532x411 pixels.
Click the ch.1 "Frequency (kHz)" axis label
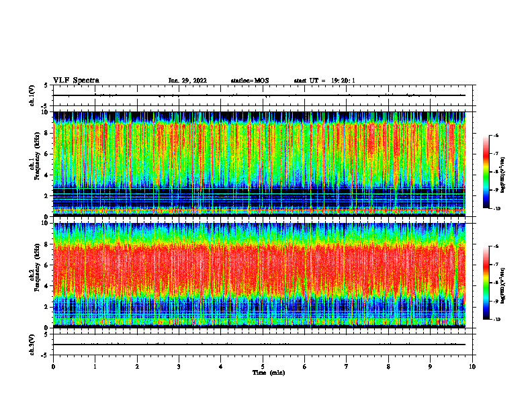tap(37, 156)
